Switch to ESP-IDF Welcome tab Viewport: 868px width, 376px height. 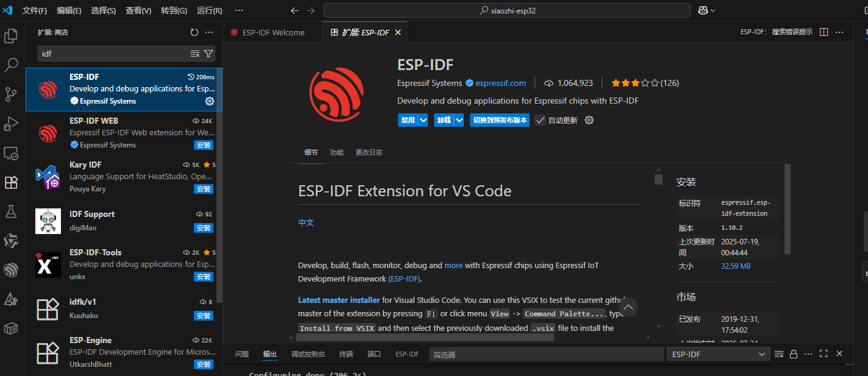[272, 32]
